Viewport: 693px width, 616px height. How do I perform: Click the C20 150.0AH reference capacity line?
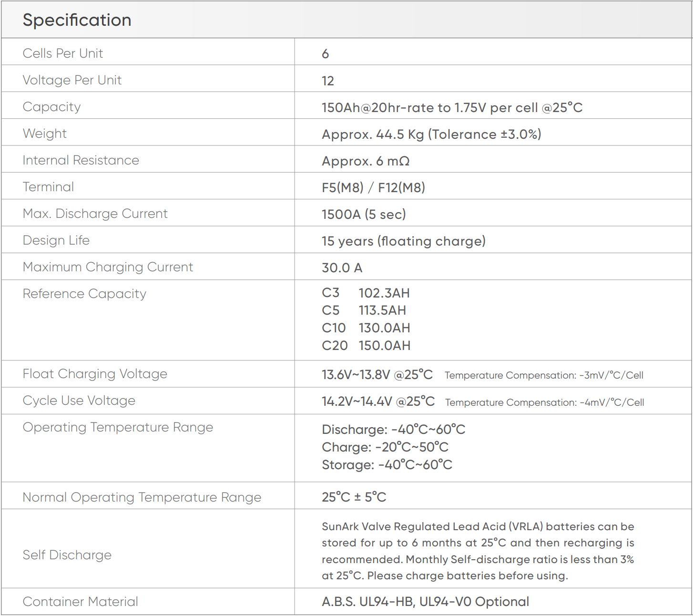366,346
